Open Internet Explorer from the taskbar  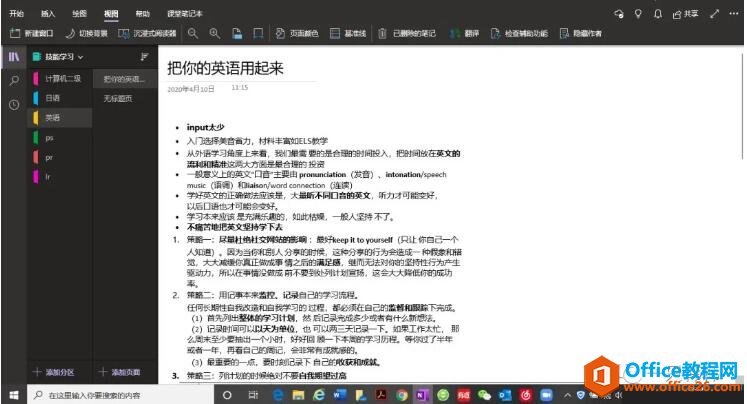click(x=319, y=395)
